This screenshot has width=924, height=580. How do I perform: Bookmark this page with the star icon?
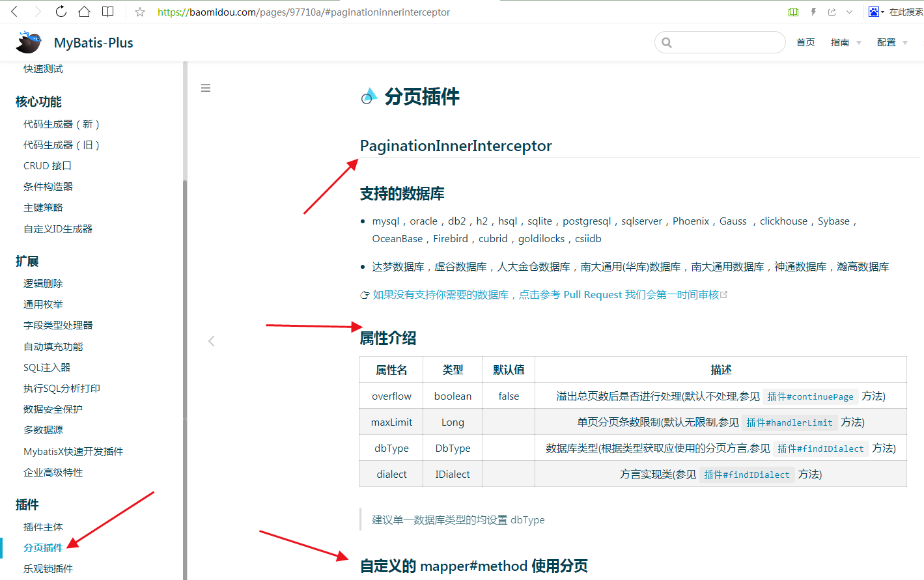click(140, 12)
